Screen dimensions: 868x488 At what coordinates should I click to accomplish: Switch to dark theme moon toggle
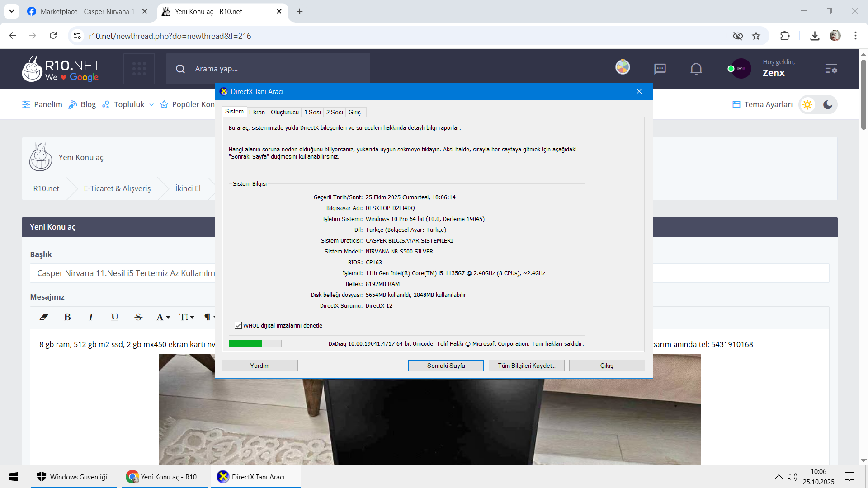pos(828,105)
